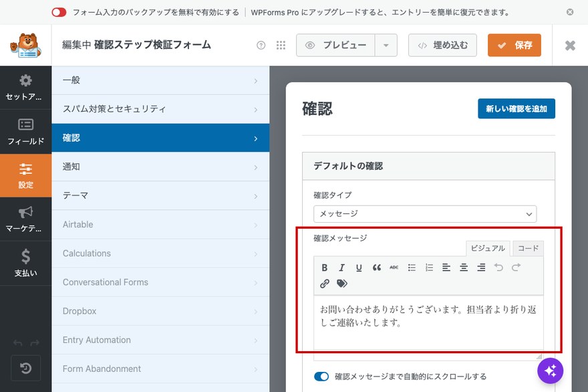Viewport: 588px width, 392px height.
Task: Click the purple AI sparkle button
Action: pyautogui.click(x=550, y=371)
